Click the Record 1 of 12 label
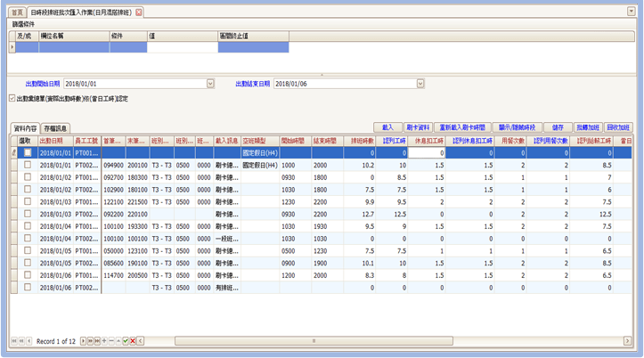644x358 pixels. (56, 341)
